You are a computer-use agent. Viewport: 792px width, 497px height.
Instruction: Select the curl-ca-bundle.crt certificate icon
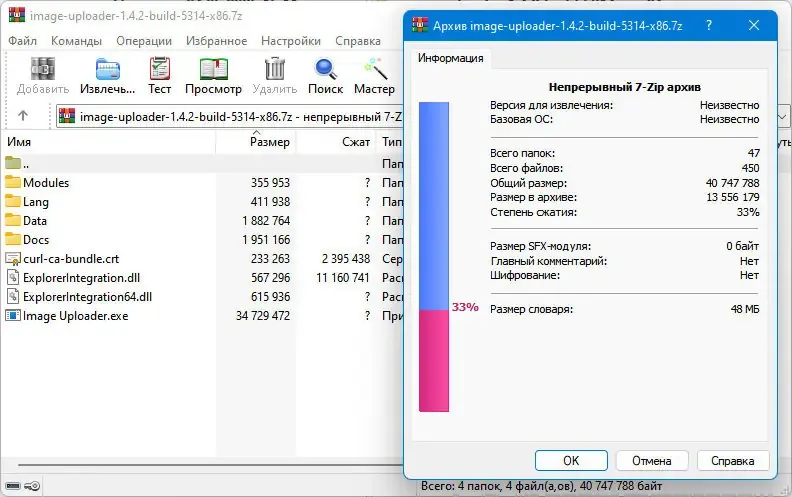tap(13, 259)
